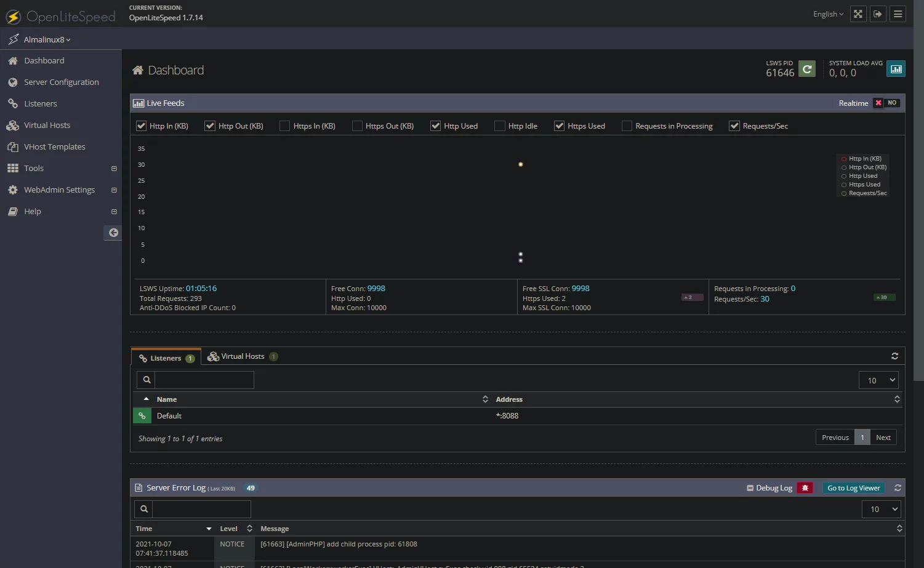Expand the Help submenu
This screenshot has width=924, height=568.
pos(114,212)
